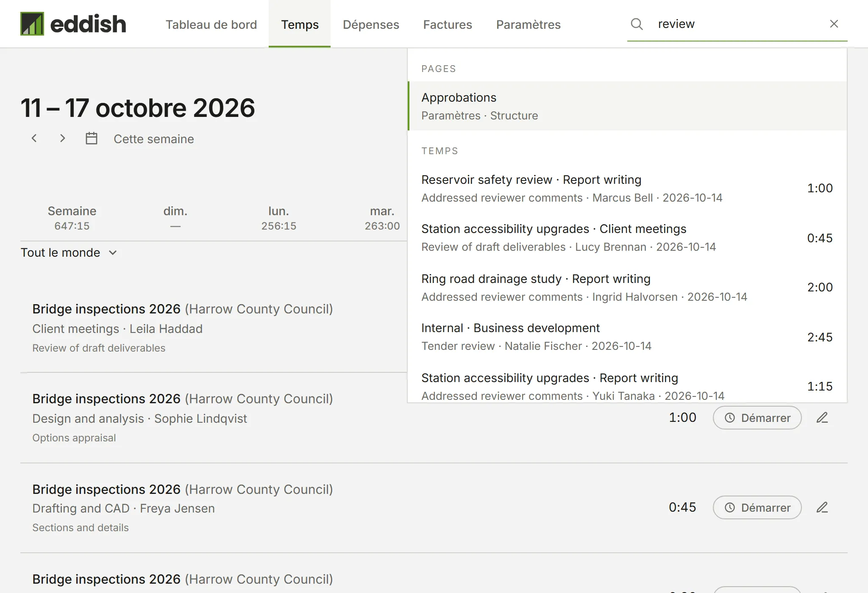Open the Tableau de bord tab
The width and height of the screenshot is (868, 593).
click(211, 24)
